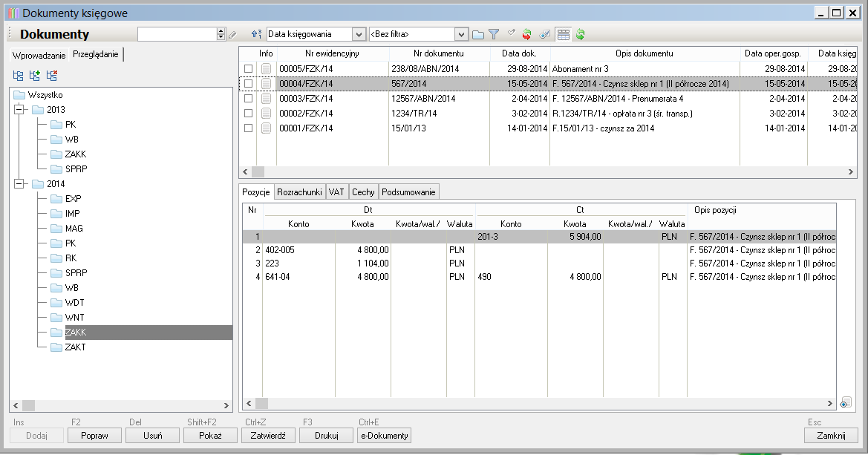Open the Pozycje tab
This screenshot has width=868, height=455.
tap(255, 192)
